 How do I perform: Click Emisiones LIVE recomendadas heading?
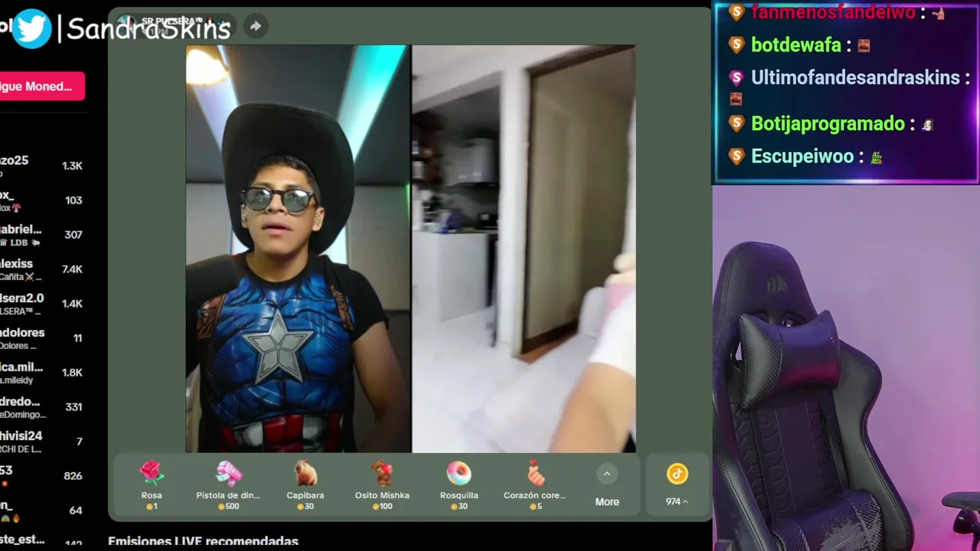pos(203,541)
